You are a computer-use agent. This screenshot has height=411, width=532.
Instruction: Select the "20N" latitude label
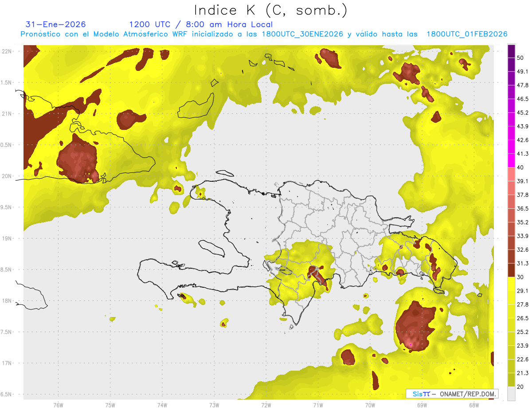point(7,176)
